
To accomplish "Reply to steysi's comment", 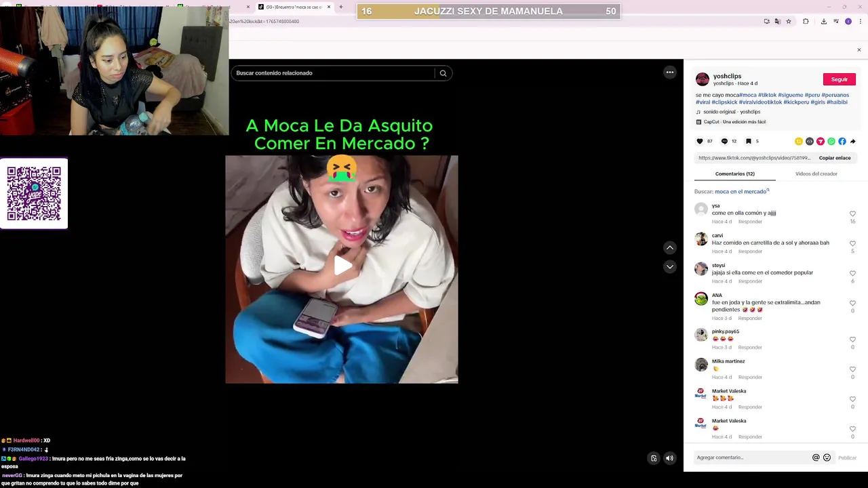I will click(x=750, y=281).
